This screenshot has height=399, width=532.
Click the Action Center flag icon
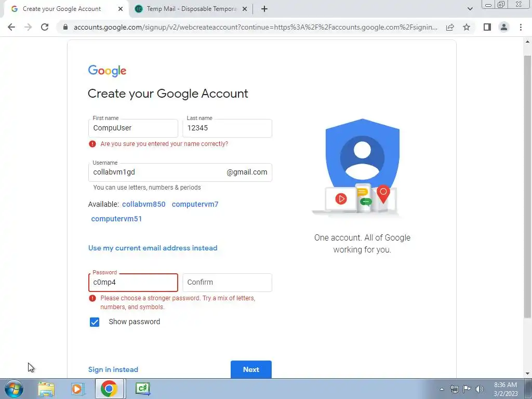[x=467, y=389]
